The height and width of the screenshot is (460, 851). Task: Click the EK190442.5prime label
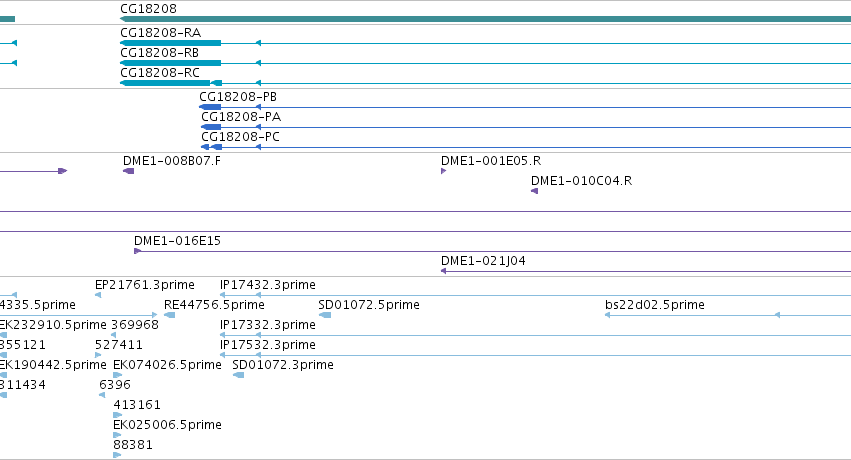coord(53,365)
